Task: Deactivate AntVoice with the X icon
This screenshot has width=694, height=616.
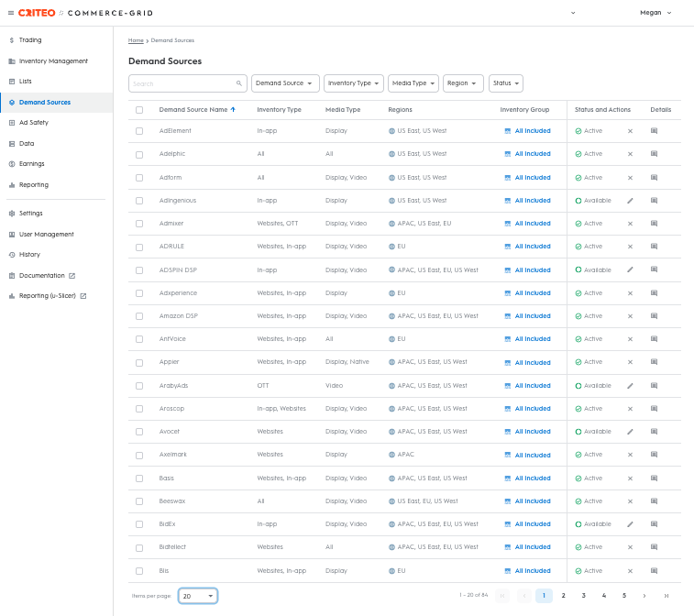Action: [x=630, y=339]
